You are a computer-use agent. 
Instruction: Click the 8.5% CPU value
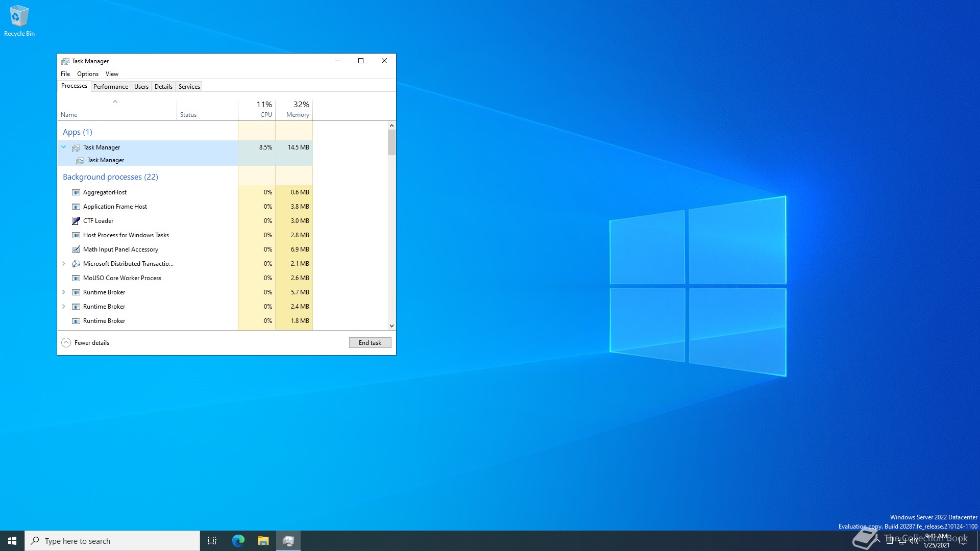pos(265,147)
